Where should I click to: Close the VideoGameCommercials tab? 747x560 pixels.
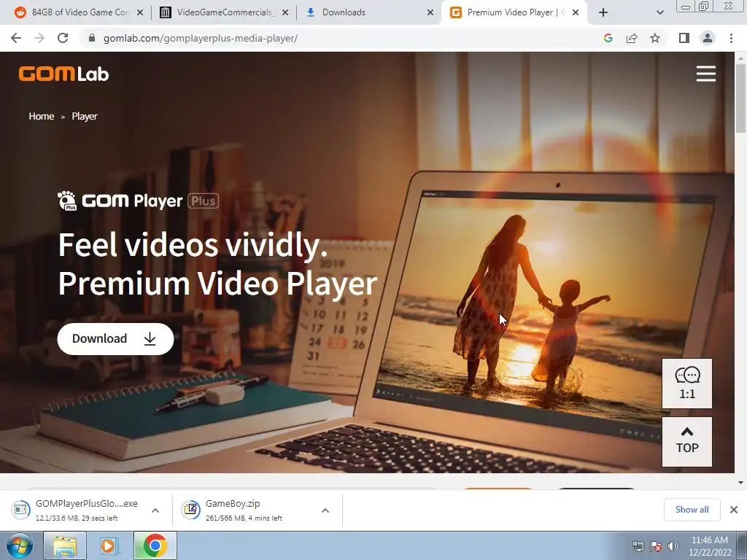[285, 12]
